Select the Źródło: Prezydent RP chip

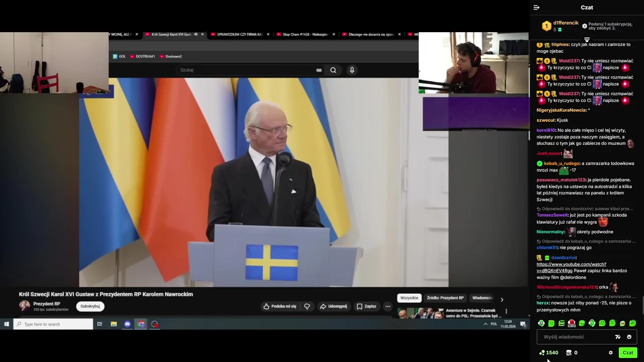445,298
